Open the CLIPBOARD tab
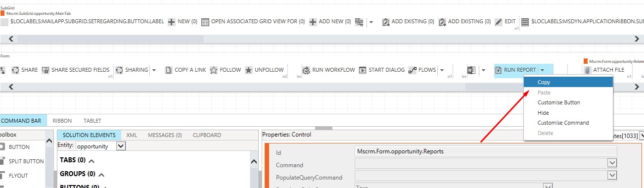 coord(207,135)
